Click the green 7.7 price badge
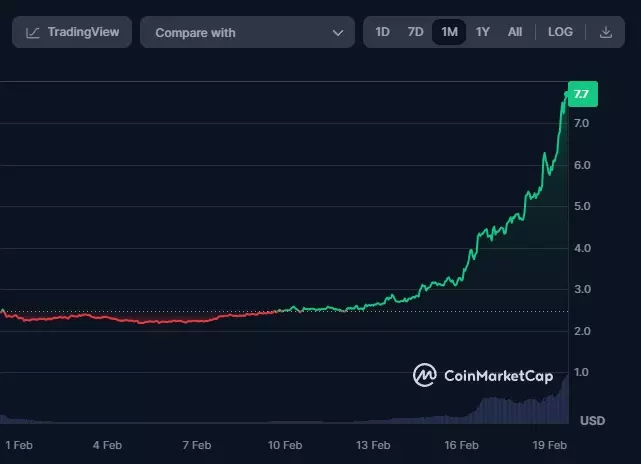Image resolution: width=641 pixels, height=464 pixels. click(582, 94)
